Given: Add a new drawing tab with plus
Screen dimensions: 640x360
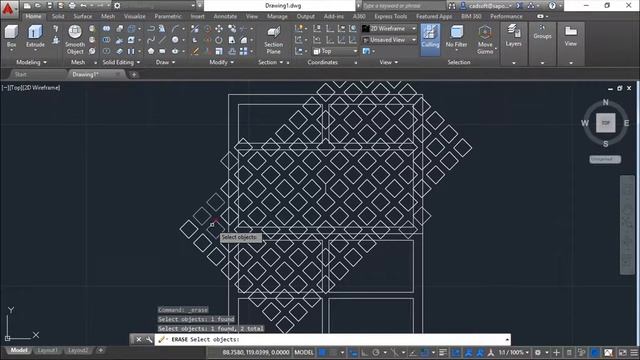Looking at the screenshot, I should click(x=134, y=74).
